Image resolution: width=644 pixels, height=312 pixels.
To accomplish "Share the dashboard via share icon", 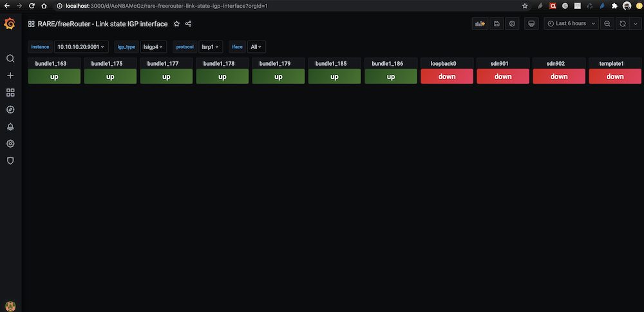I will click(x=188, y=24).
